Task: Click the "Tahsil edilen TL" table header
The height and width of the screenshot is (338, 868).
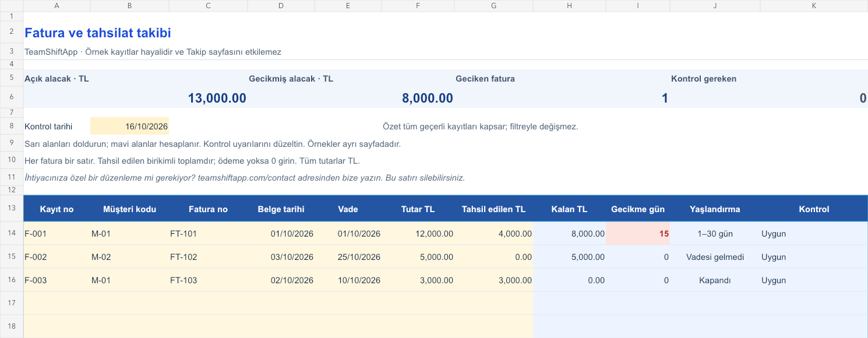Action: click(493, 209)
